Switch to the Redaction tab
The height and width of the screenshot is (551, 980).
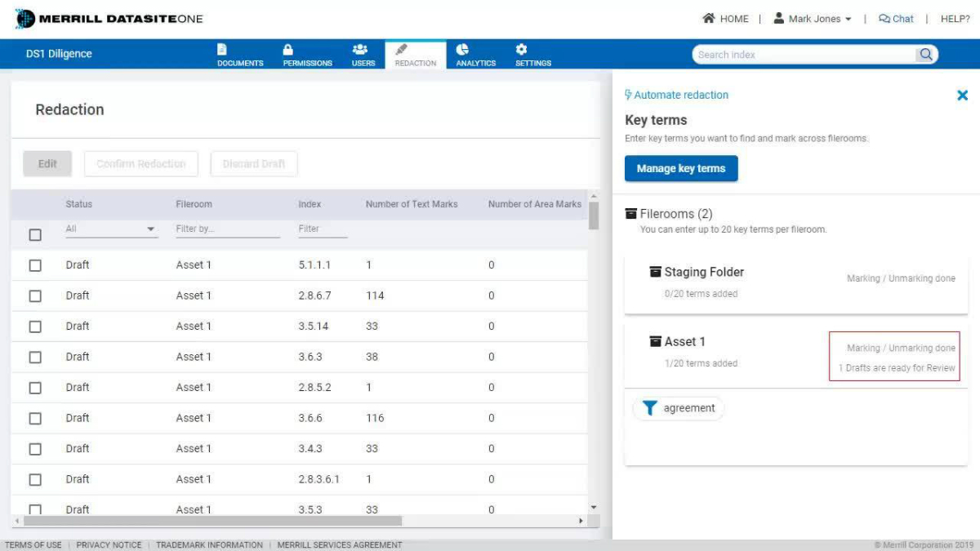tap(416, 55)
